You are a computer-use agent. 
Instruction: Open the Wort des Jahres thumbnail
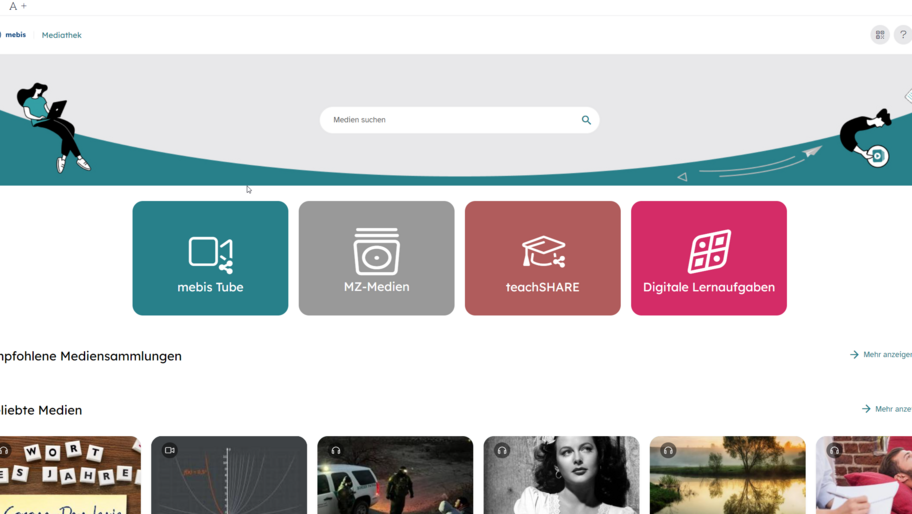tap(70, 475)
